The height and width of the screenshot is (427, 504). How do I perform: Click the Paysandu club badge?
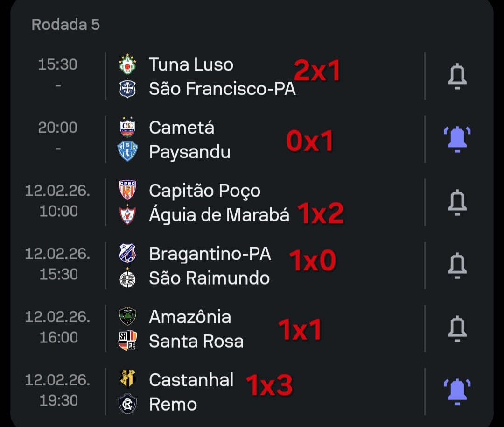(x=127, y=152)
